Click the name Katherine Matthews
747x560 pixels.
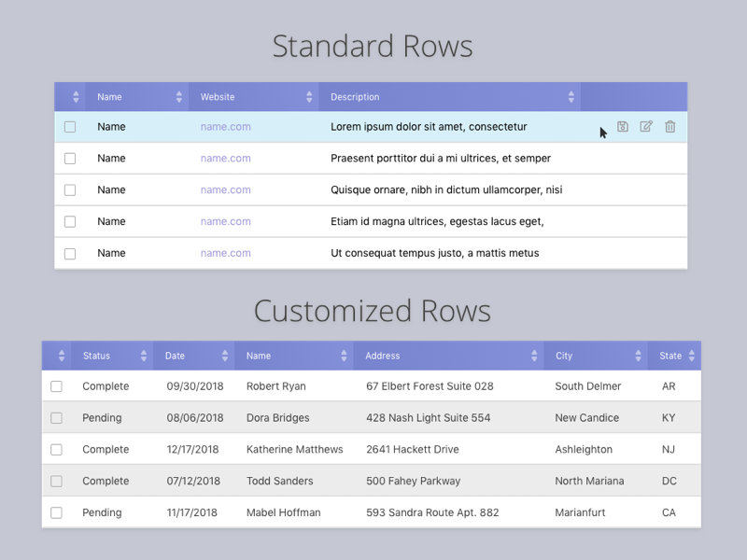294,450
